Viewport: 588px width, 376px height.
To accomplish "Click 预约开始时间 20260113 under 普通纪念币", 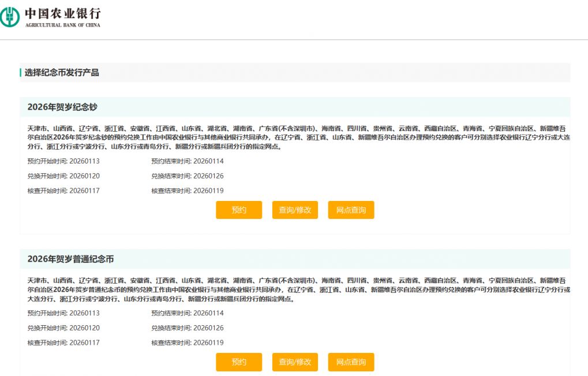I will point(63,313).
